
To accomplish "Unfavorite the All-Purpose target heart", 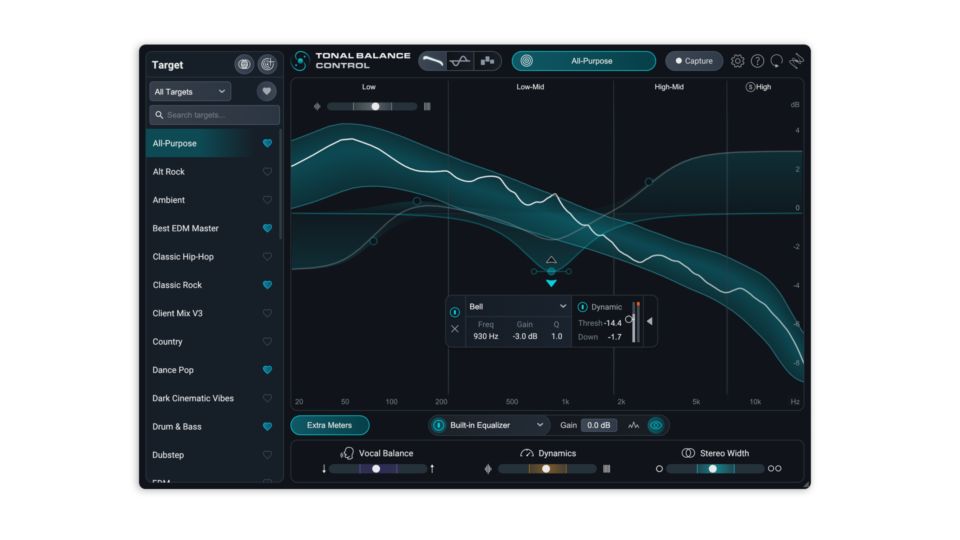I will point(268,143).
